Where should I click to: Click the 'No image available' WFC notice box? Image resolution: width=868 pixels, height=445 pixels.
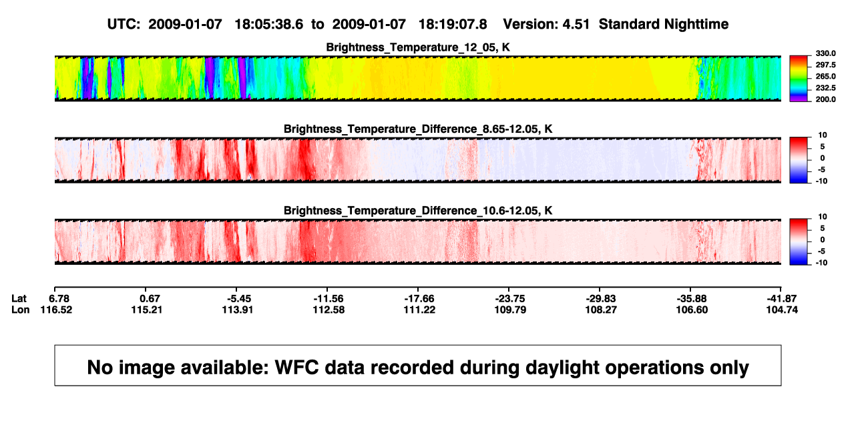(x=418, y=365)
